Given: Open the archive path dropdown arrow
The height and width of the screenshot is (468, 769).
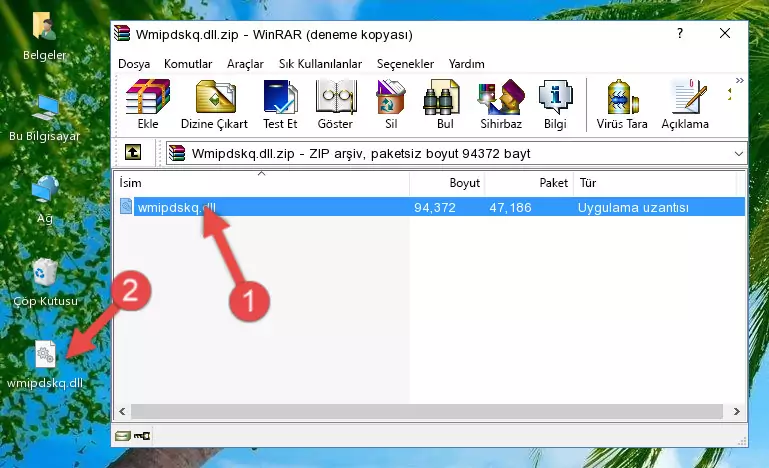Looking at the screenshot, I should click(x=739, y=154).
